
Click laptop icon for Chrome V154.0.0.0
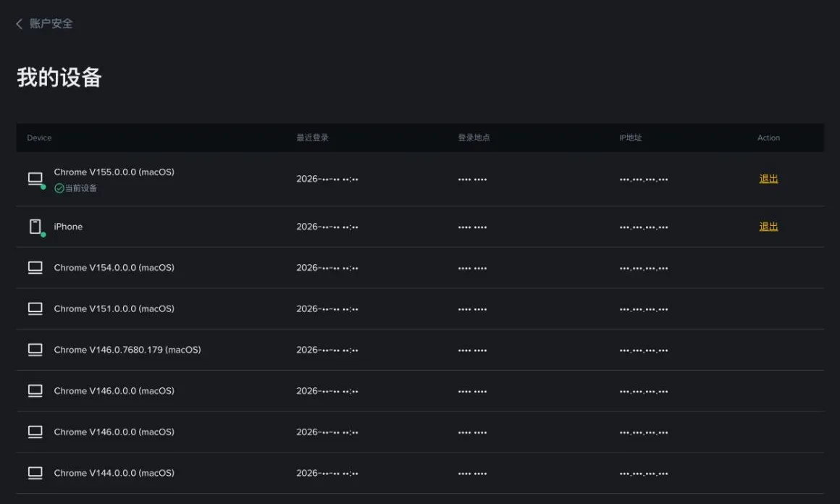[35, 268]
